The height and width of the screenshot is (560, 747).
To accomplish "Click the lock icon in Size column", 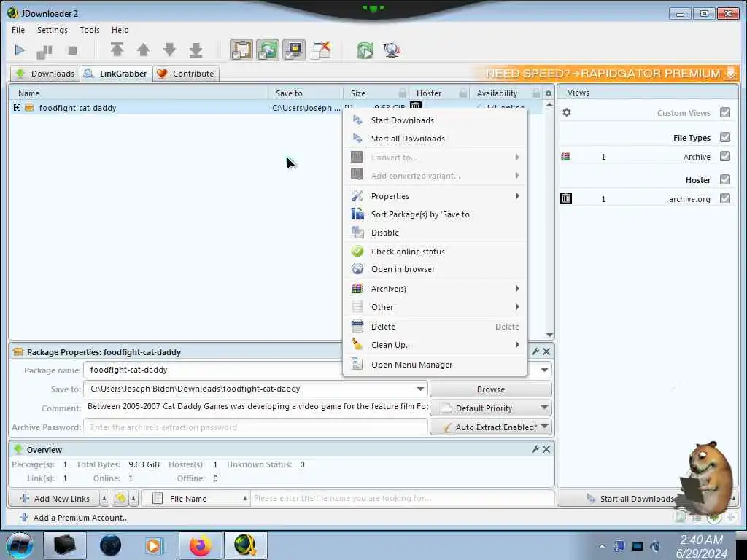I will [403, 93].
